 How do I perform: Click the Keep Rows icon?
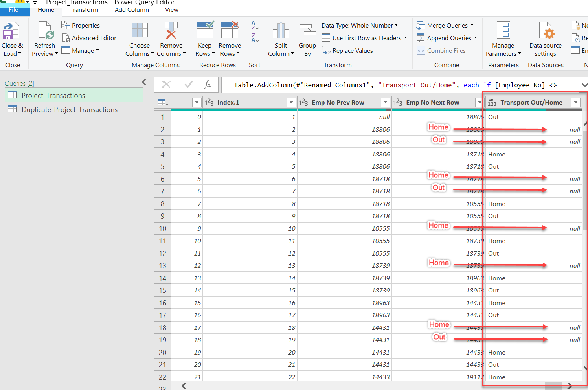(x=205, y=30)
